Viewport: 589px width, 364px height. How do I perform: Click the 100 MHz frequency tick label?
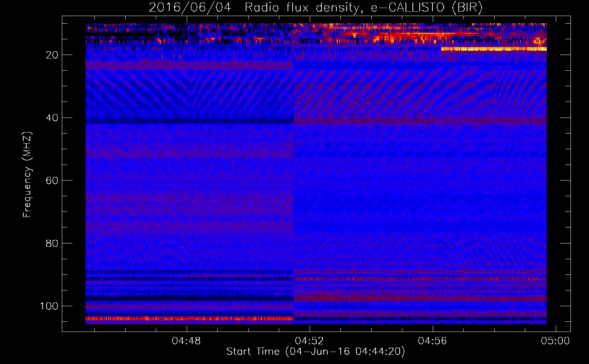coord(49,306)
